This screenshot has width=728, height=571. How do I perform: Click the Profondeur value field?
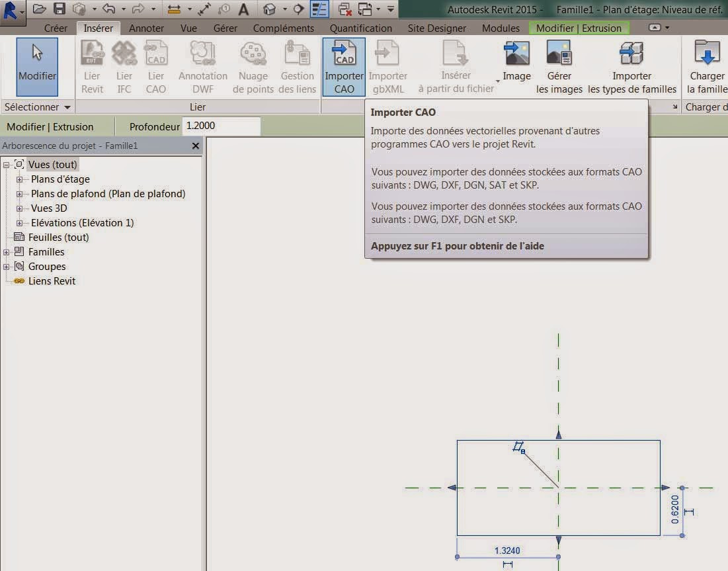click(221, 126)
